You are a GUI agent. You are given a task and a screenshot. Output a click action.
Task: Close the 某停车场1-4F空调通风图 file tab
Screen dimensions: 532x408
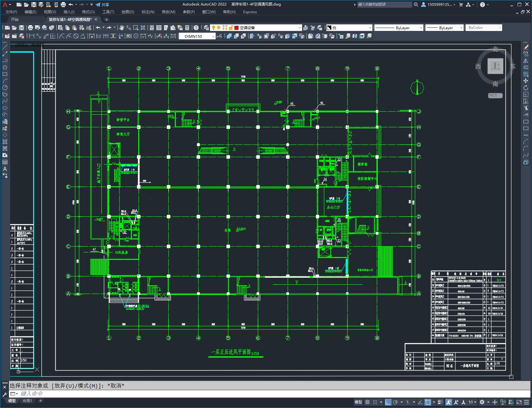coord(96,19)
